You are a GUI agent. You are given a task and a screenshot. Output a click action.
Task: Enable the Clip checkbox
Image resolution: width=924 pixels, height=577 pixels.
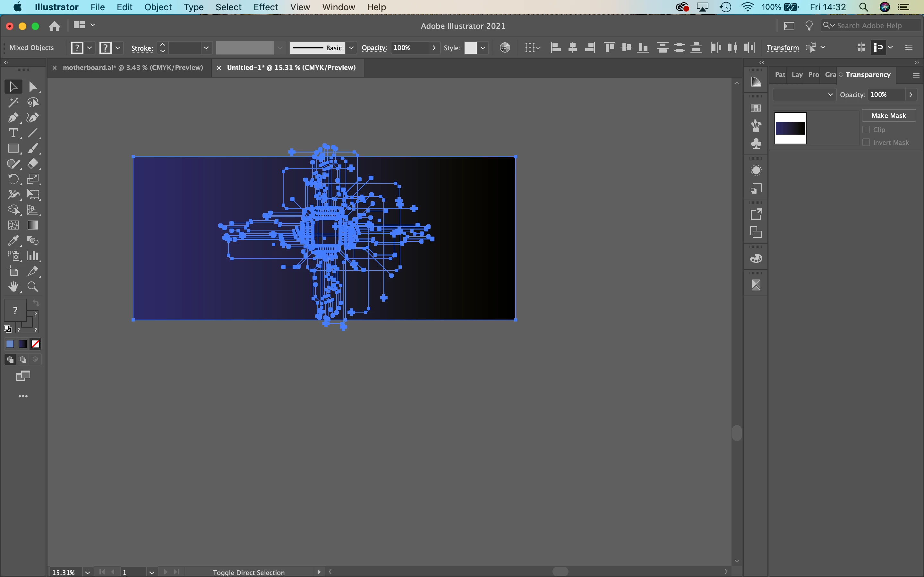866,130
